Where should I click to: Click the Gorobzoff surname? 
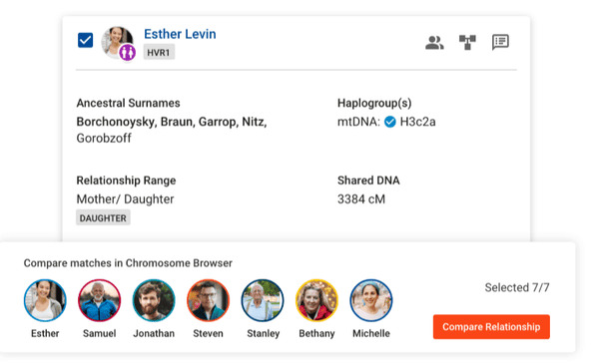(104, 139)
